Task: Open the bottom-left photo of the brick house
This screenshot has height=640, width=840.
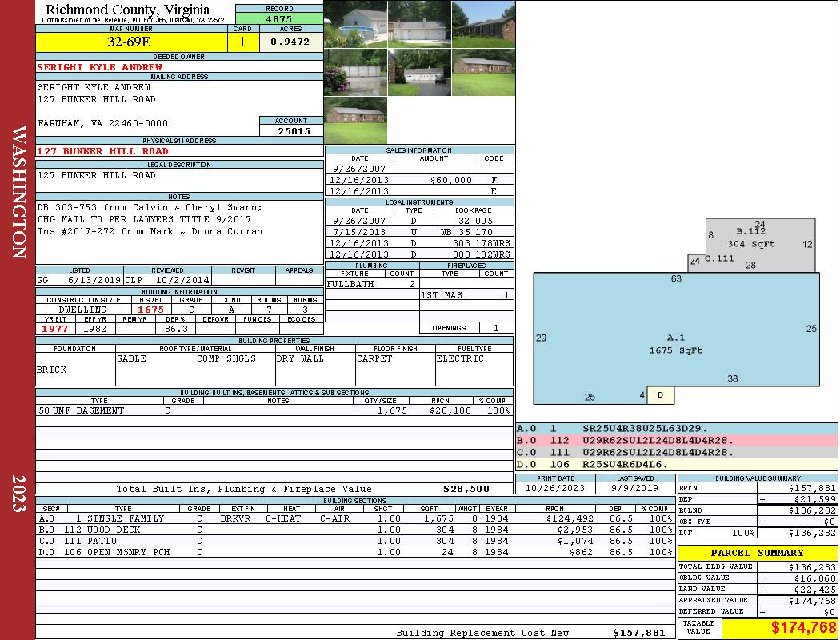Action: [355, 120]
